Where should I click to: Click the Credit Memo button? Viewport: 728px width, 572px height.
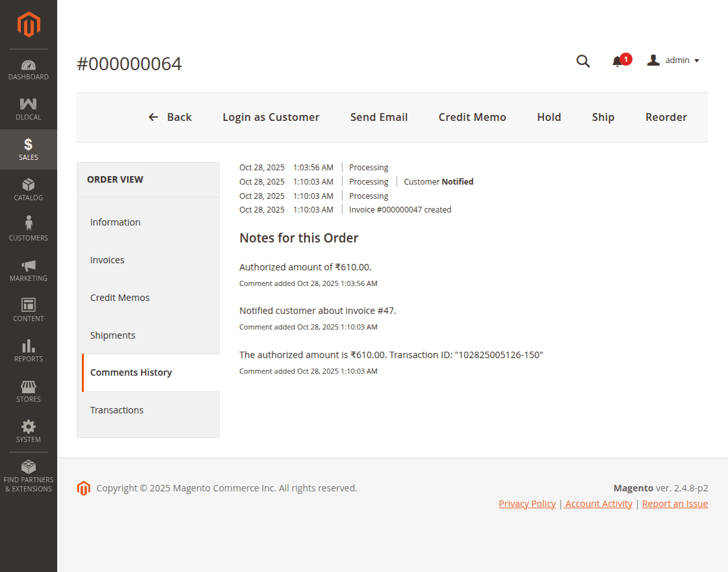pos(473,117)
